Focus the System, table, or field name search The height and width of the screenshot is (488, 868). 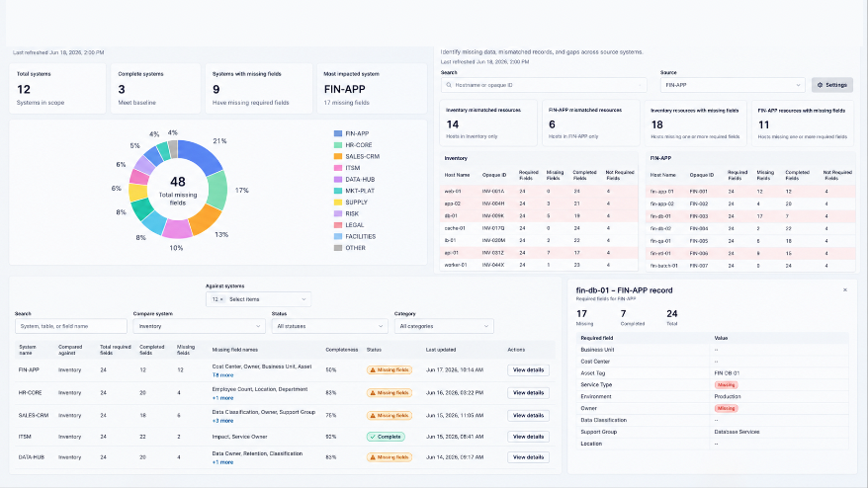point(71,326)
